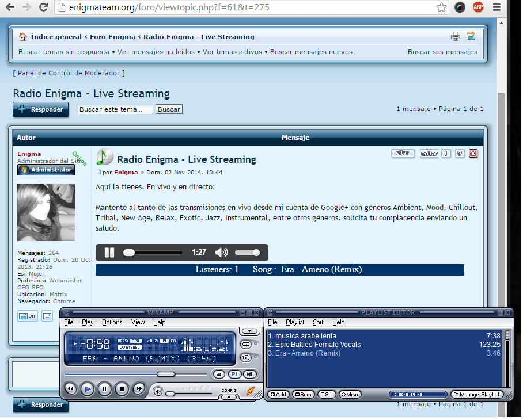Click the bookmark star in address bar
Screen dimensions: 523x420
point(441,7)
